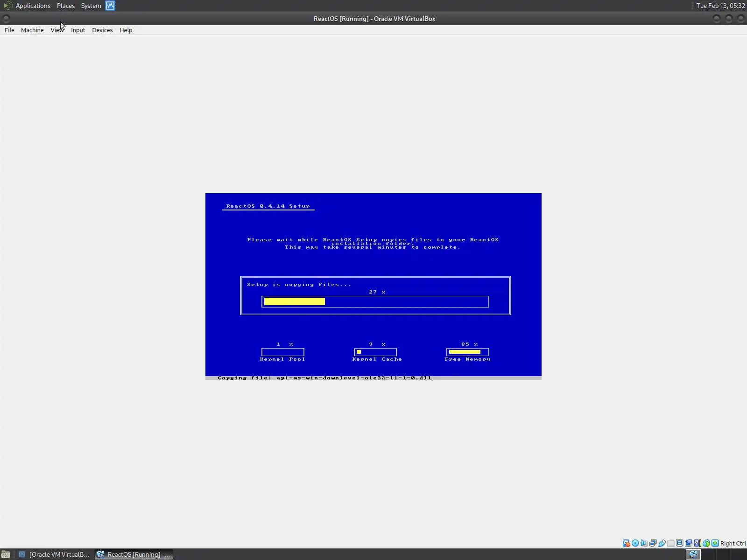The height and width of the screenshot is (560, 747).
Task: Click the date and time clock
Action: (720, 6)
